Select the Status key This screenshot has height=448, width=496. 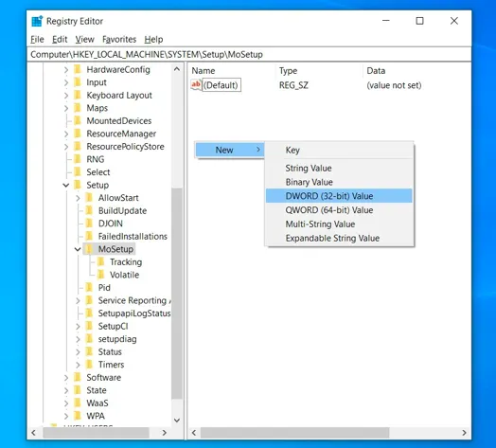[110, 351]
